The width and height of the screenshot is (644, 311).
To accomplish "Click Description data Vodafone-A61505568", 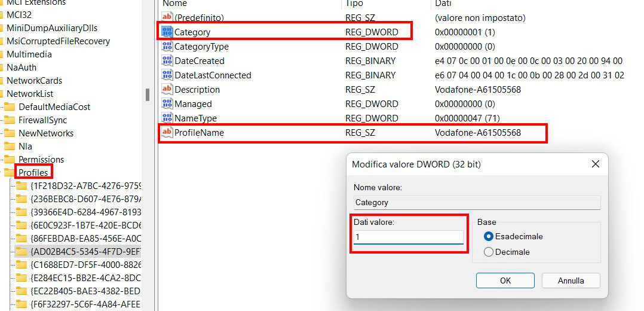I will tap(478, 89).
